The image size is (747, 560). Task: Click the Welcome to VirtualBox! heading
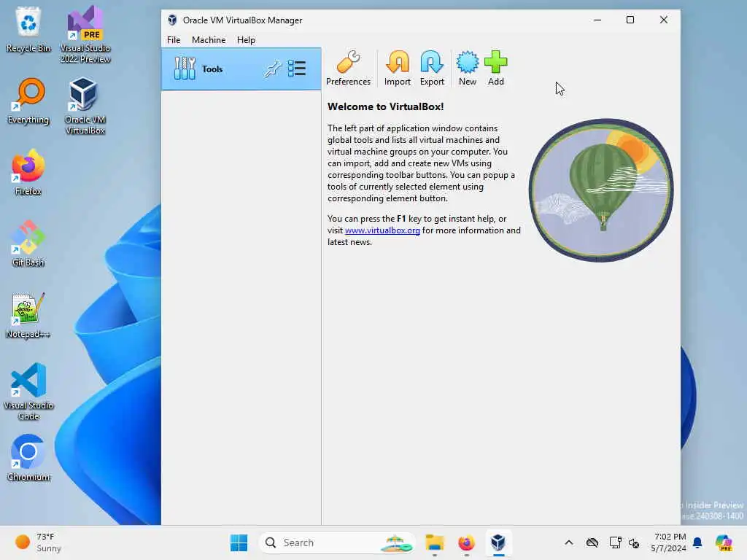[x=385, y=106]
